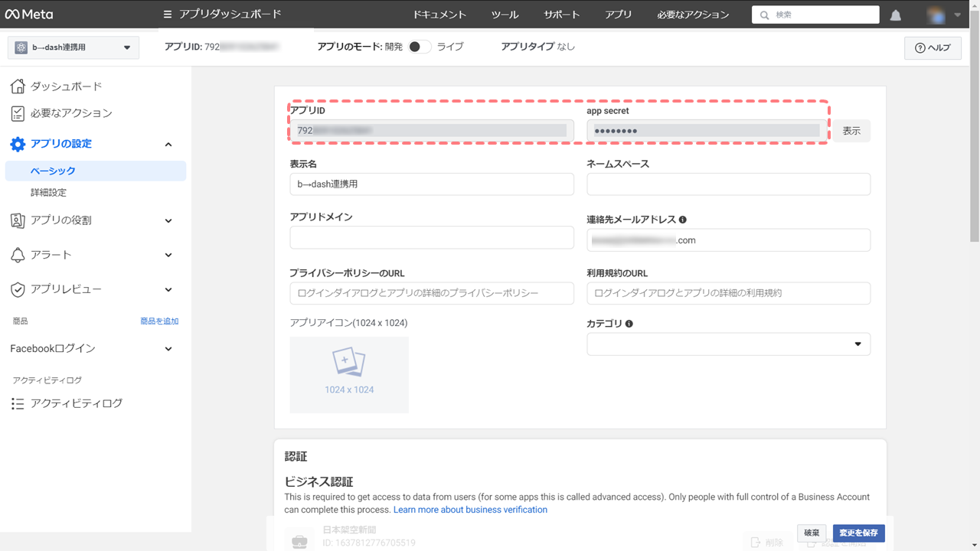Open the ドキュメント menu in top bar

(439, 15)
